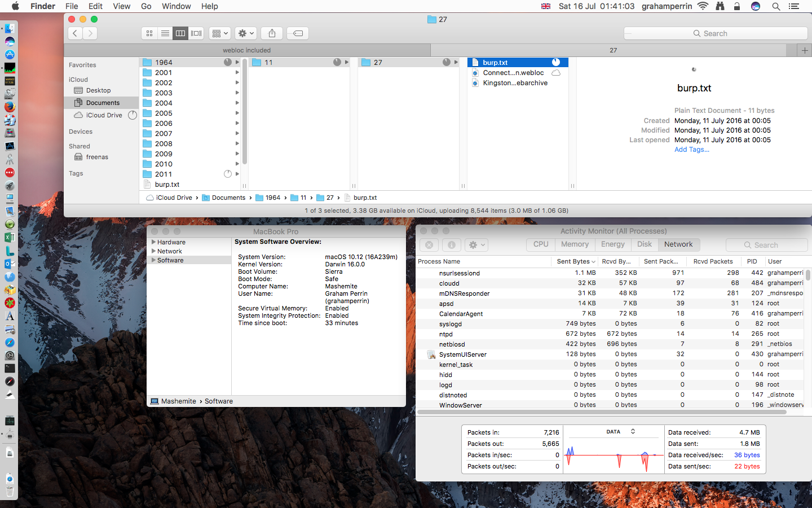Screen dimensions: 812x508
Task: Open Microsoft Excel from the Dock
Action: [10, 238]
